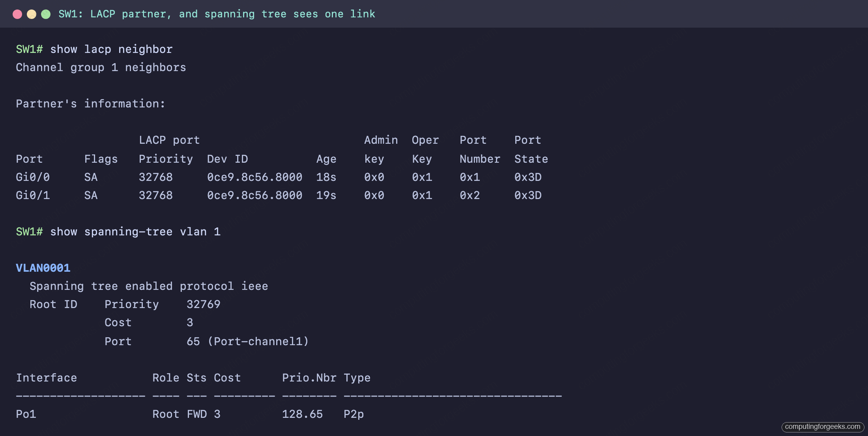Image resolution: width=868 pixels, height=436 pixels.
Task: Click the 'Root' role of Po1
Action: [x=166, y=414]
